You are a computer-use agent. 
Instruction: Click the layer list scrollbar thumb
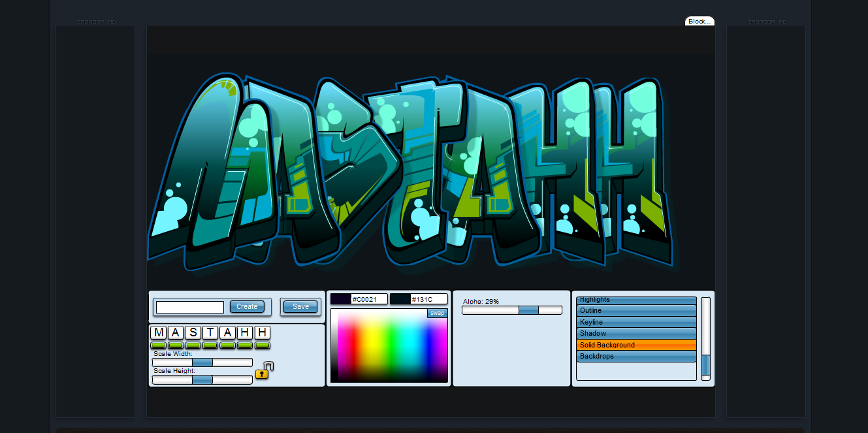click(705, 365)
